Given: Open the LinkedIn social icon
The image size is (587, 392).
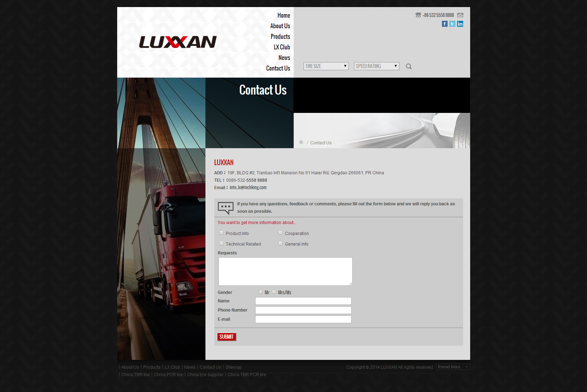Looking at the screenshot, I should (460, 24).
